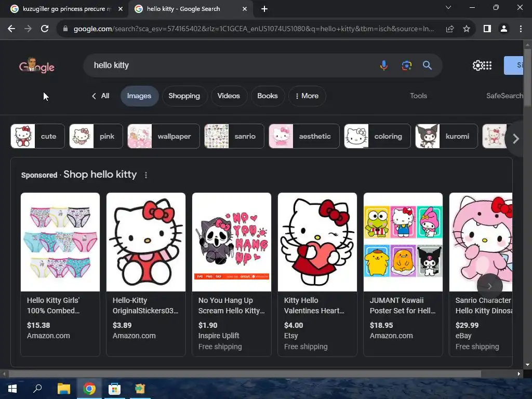Open Google apps grid

(487, 65)
